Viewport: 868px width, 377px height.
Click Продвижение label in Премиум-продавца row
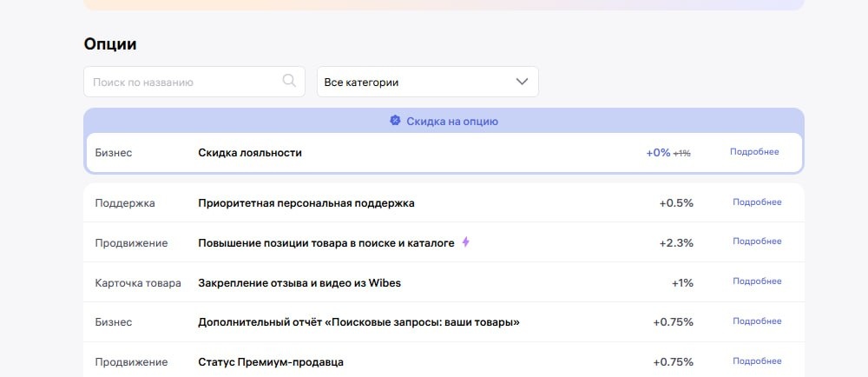(131, 362)
